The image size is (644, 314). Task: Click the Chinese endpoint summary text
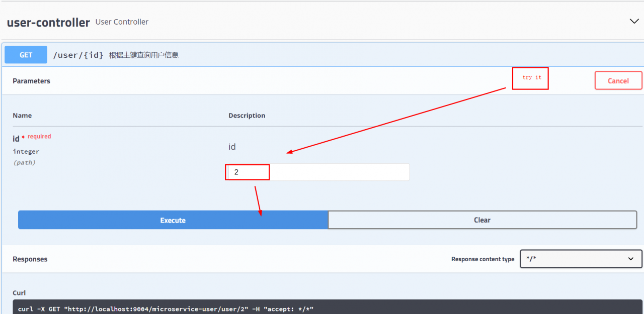144,55
